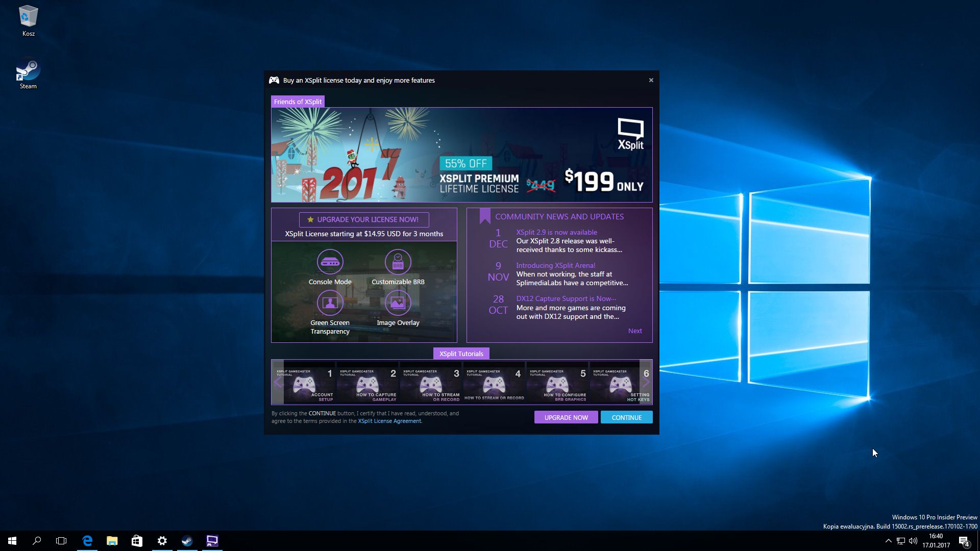Click the star next to Upgrade Your License
The height and width of the screenshot is (551, 980).
point(309,219)
